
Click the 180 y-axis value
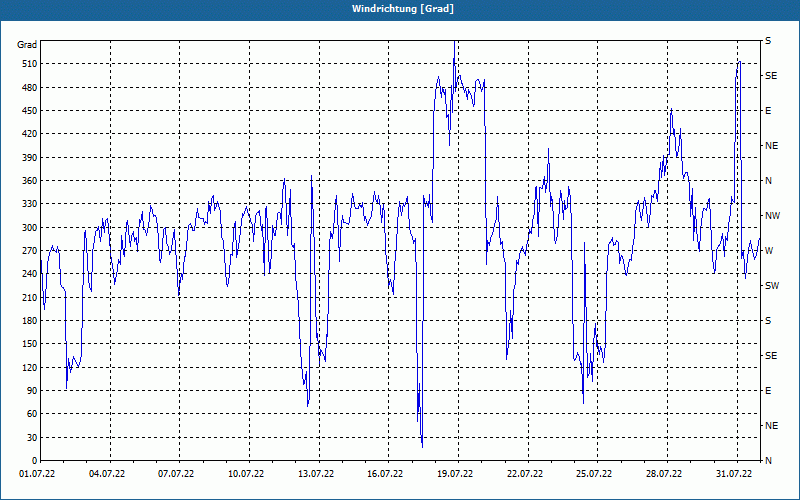[30, 321]
